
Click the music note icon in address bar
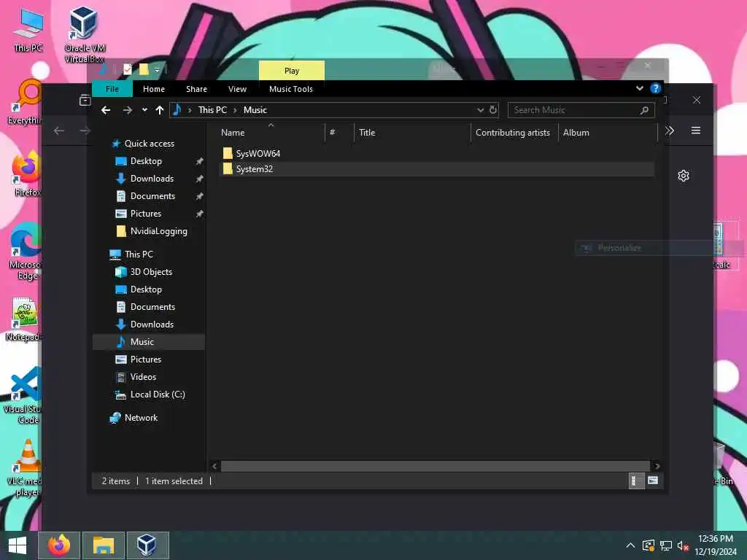tap(177, 110)
